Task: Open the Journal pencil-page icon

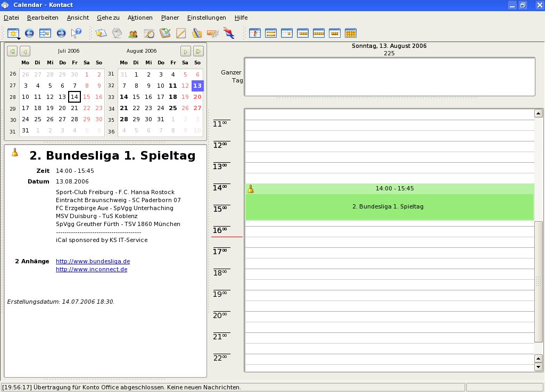Action: tap(181, 34)
